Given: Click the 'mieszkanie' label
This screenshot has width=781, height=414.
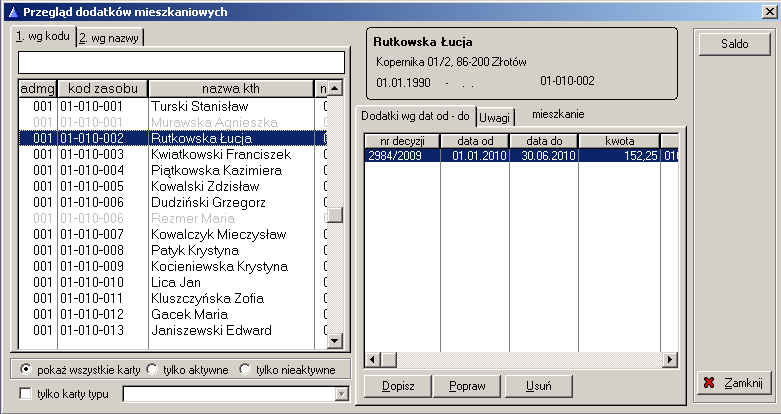Looking at the screenshot, I should tap(558, 114).
